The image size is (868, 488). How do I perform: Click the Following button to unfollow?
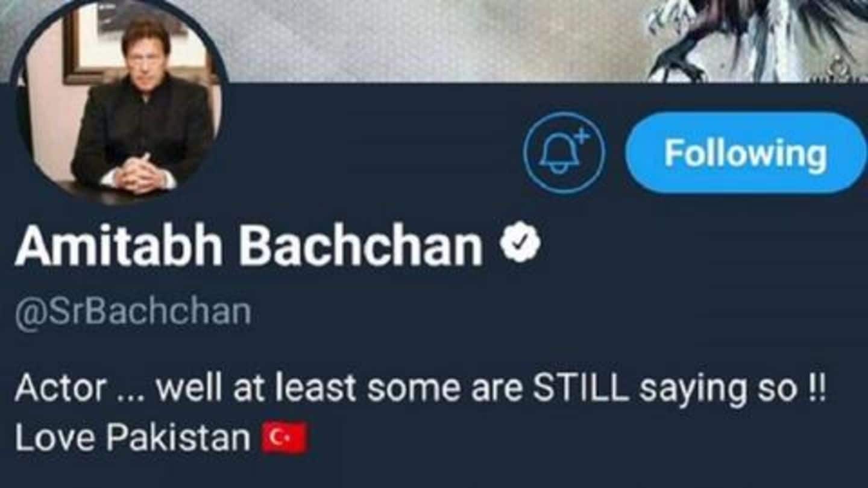coord(746,152)
